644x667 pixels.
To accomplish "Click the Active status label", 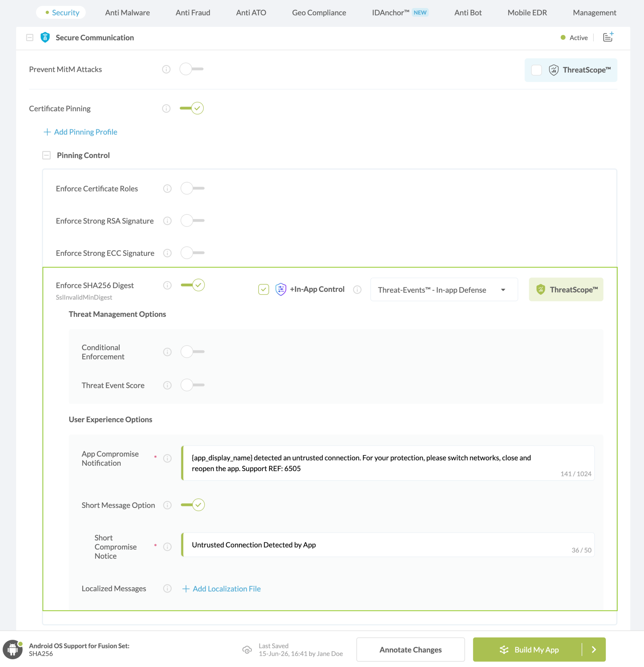I will [x=578, y=37].
